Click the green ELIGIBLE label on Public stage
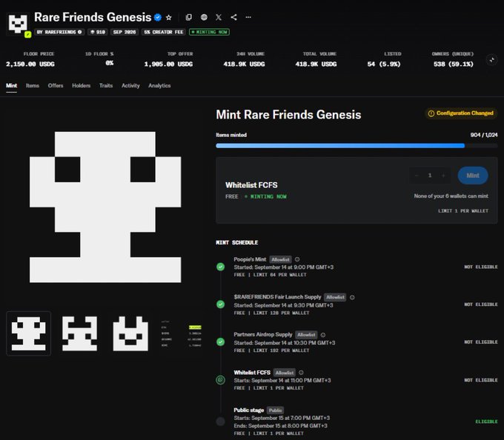The width and height of the screenshot is (504, 440). [x=486, y=421]
